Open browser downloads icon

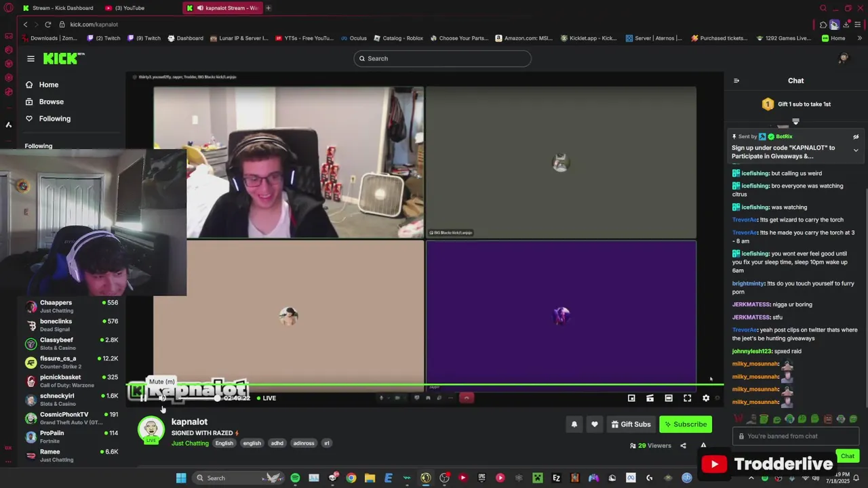[846, 24]
